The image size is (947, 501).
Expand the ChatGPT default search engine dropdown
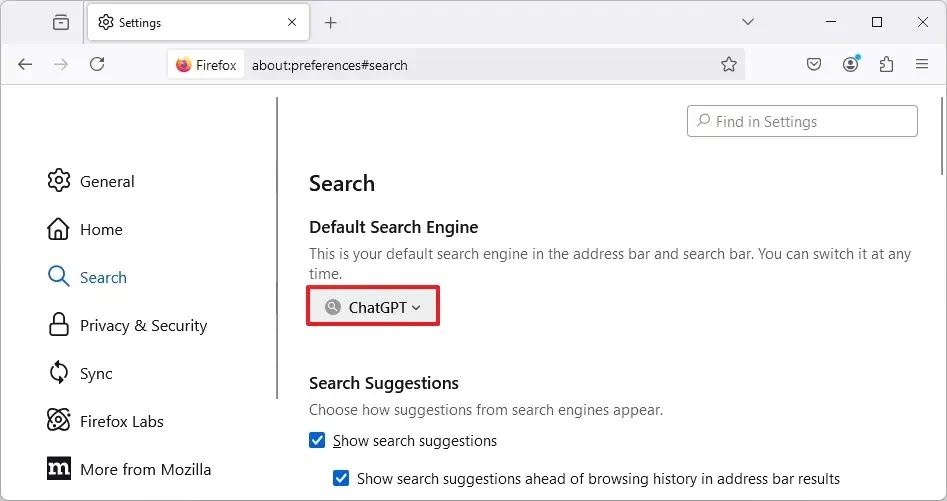[x=373, y=307]
